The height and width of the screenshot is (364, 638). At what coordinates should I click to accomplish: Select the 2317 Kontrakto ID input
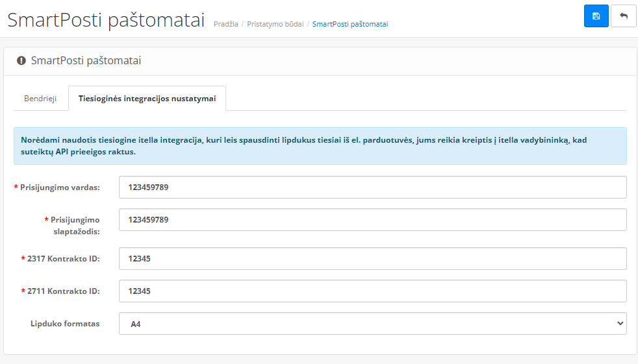pyautogui.click(x=372, y=258)
